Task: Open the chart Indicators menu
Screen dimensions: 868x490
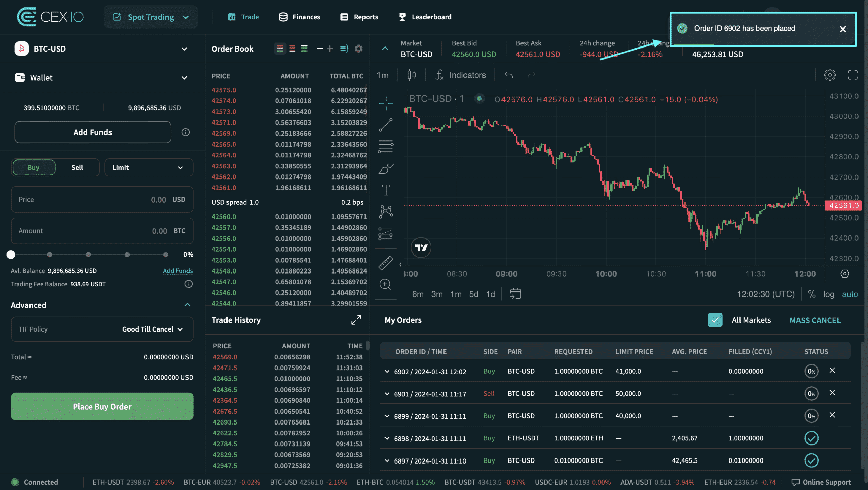Action: [460, 75]
